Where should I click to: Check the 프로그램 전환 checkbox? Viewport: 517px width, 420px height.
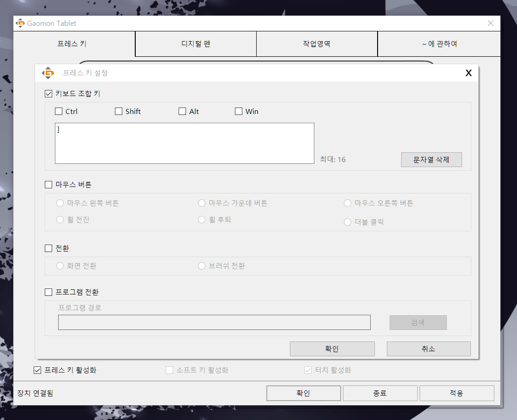pos(48,292)
